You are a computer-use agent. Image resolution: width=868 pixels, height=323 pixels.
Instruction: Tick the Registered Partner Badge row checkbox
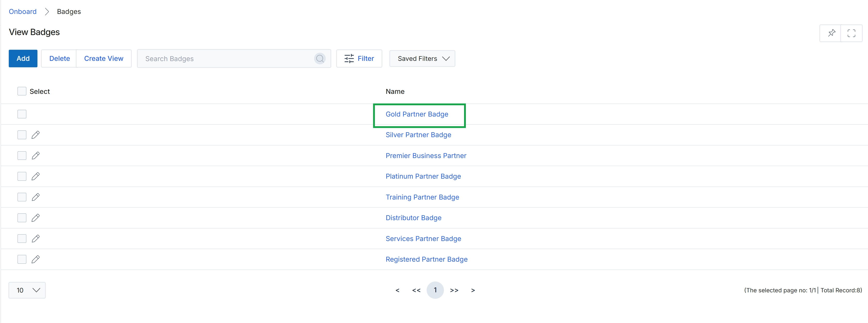pos(22,259)
